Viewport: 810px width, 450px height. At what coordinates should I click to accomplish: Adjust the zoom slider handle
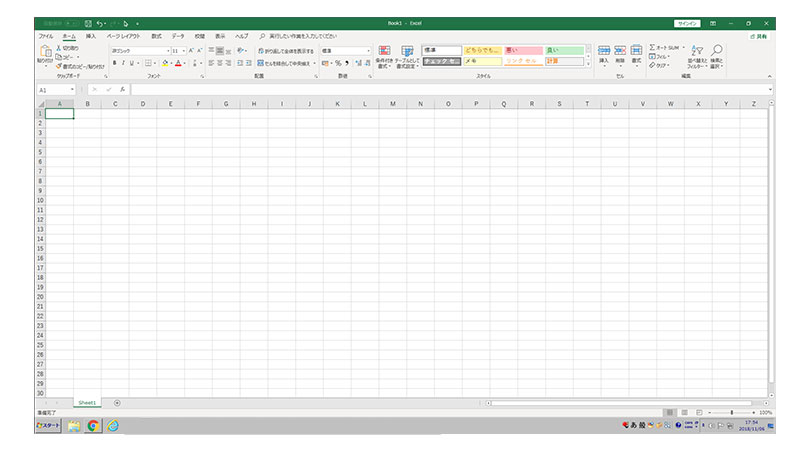pos(731,413)
